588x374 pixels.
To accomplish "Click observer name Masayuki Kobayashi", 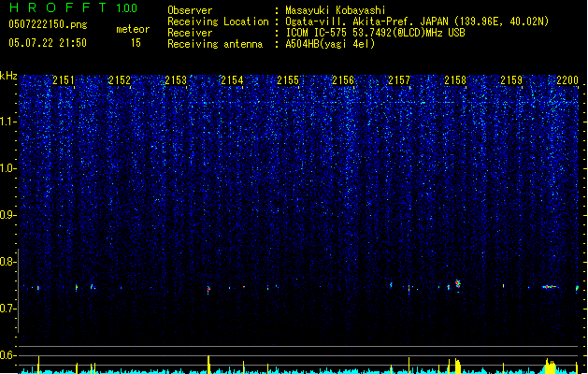I will pyautogui.click(x=336, y=10).
